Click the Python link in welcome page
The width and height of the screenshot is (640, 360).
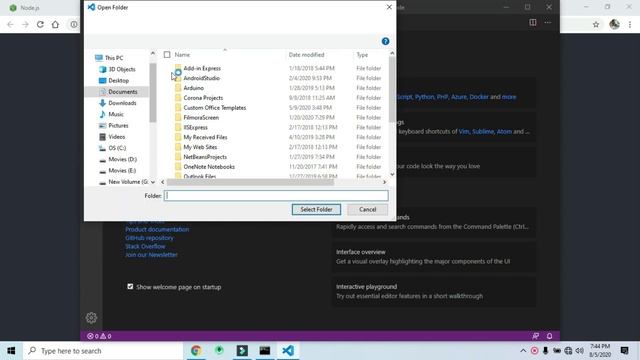[x=424, y=97]
